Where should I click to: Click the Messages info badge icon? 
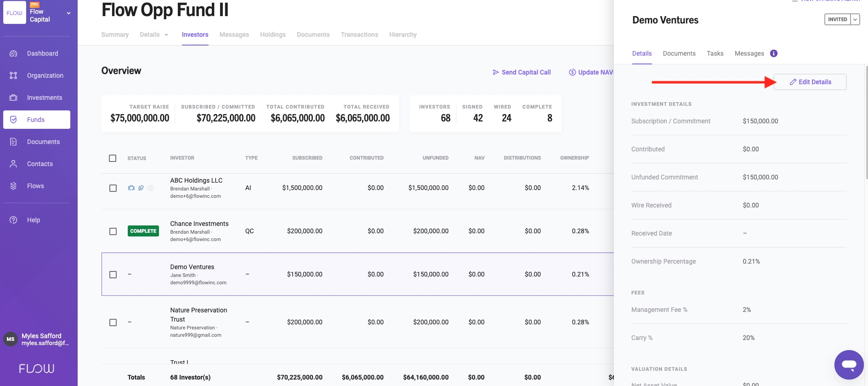pos(774,53)
